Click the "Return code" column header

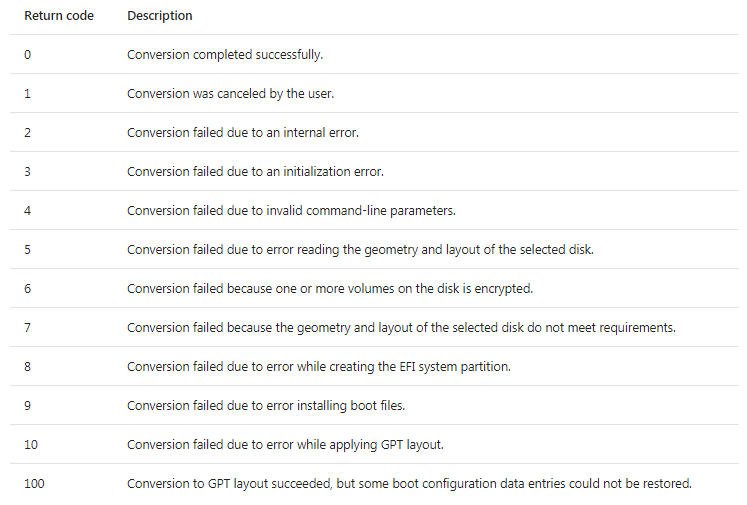tap(59, 16)
